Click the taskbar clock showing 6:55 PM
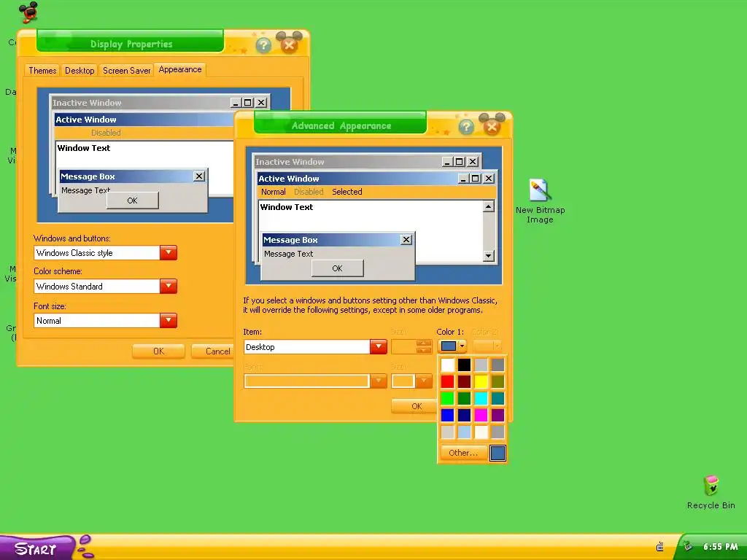The image size is (747, 560). pos(720,547)
